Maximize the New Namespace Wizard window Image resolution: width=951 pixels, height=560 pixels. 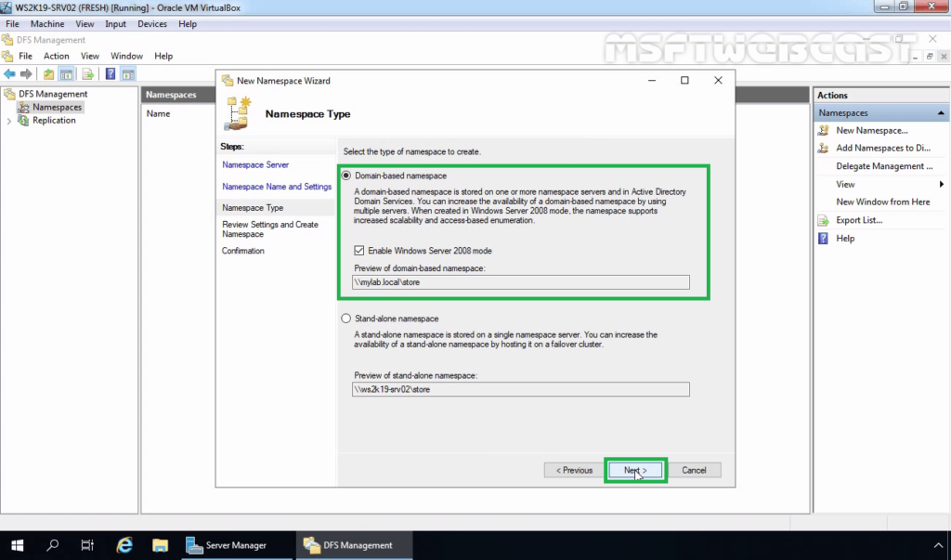684,80
